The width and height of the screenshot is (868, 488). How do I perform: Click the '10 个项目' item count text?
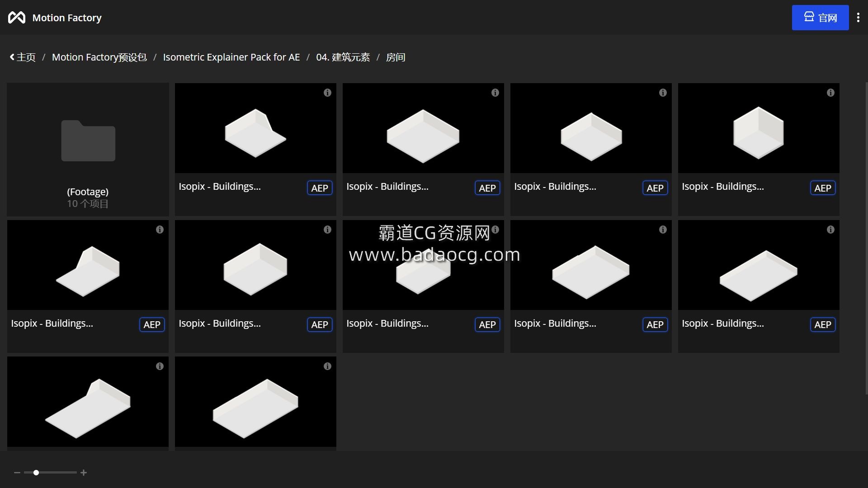[88, 204]
